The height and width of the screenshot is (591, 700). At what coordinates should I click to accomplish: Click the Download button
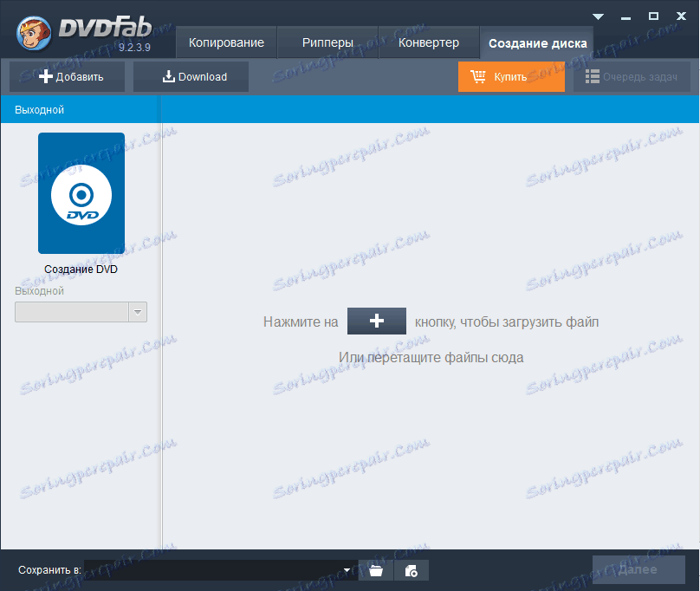coord(191,77)
